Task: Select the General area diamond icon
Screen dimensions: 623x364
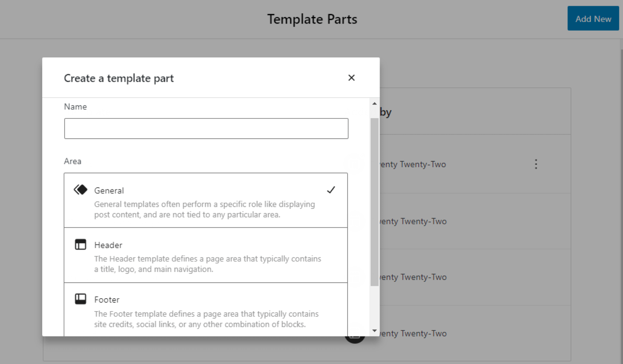Action: (x=80, y=189)
